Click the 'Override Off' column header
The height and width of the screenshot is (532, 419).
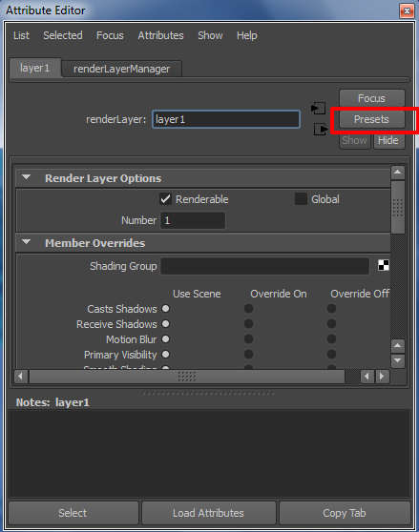360,294
